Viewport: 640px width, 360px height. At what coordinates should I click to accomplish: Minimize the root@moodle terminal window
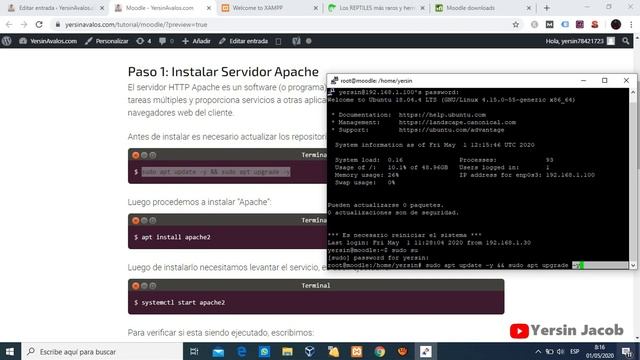[x=583, y=80]
